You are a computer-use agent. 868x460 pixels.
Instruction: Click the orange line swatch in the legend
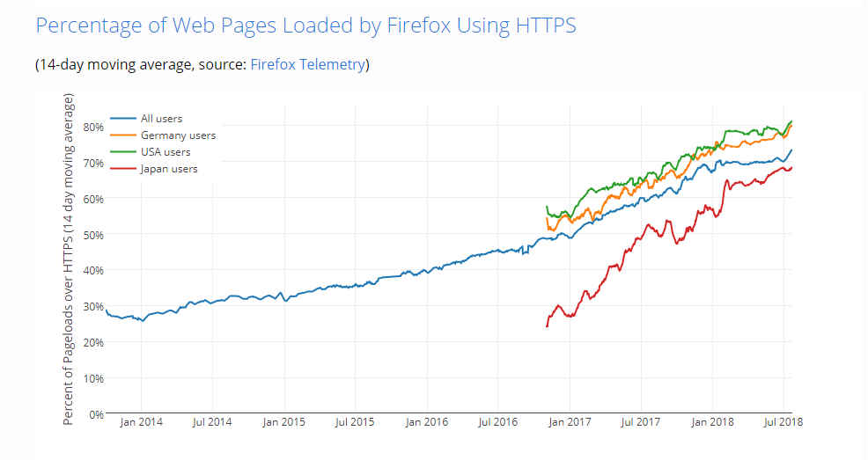123,135
